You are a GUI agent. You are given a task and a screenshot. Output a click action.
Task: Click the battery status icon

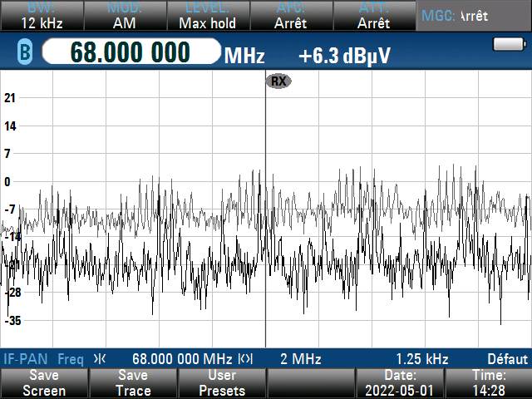[507, 44]
